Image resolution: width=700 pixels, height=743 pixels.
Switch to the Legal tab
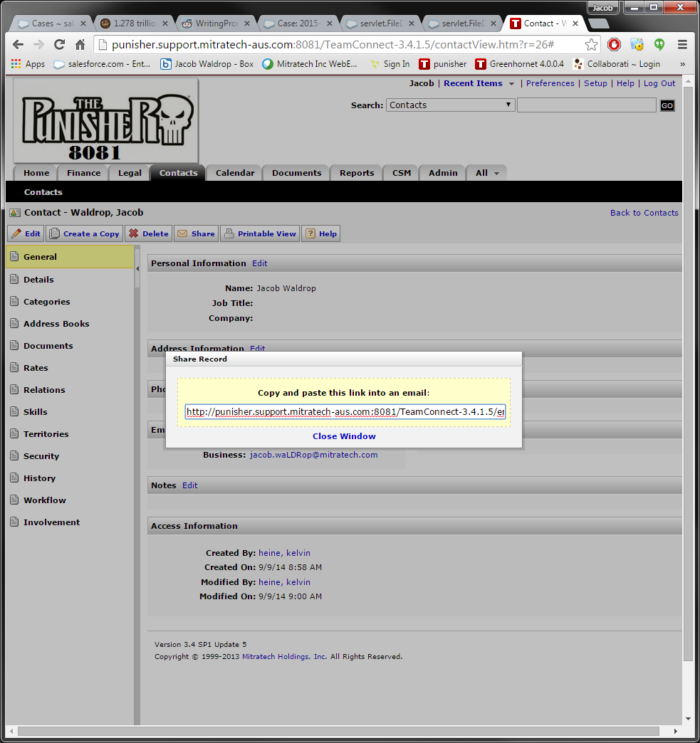[130, 173]
